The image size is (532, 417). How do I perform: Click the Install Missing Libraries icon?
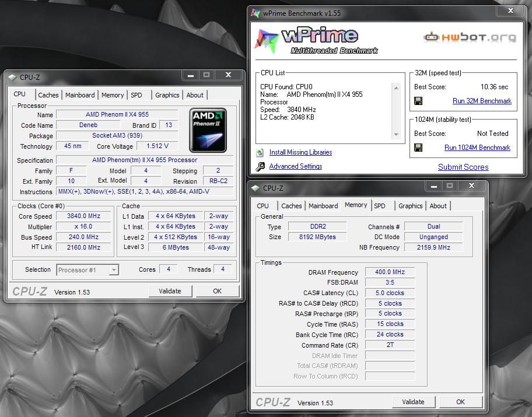click(x=260, y=153)
